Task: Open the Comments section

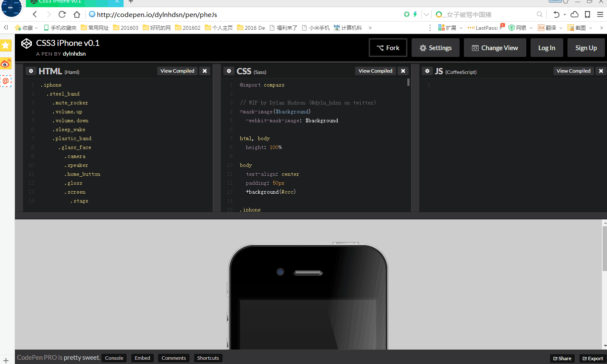Action: coord(174,358)
